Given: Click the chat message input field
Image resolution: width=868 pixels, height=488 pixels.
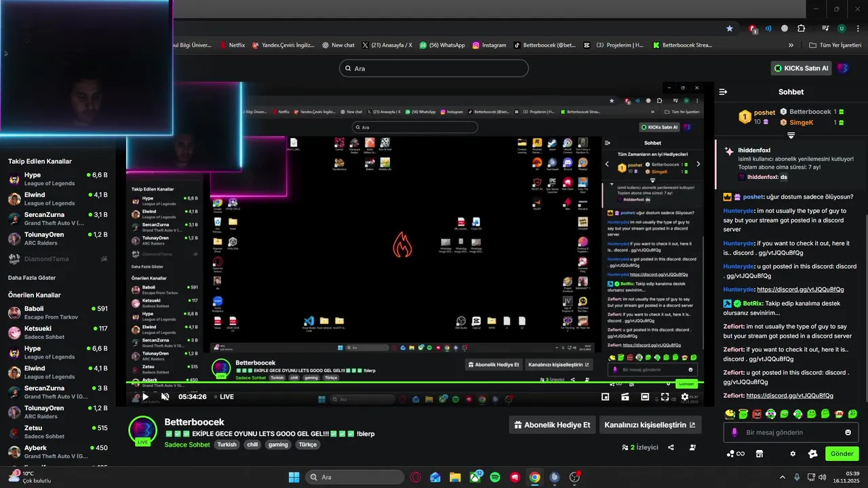Looking at the screenshot, I should point(791,432).
